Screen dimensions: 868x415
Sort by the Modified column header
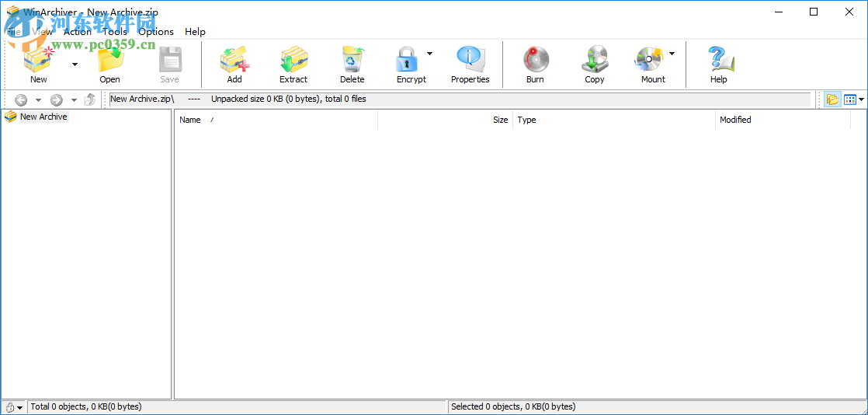(x=783, y=120)
